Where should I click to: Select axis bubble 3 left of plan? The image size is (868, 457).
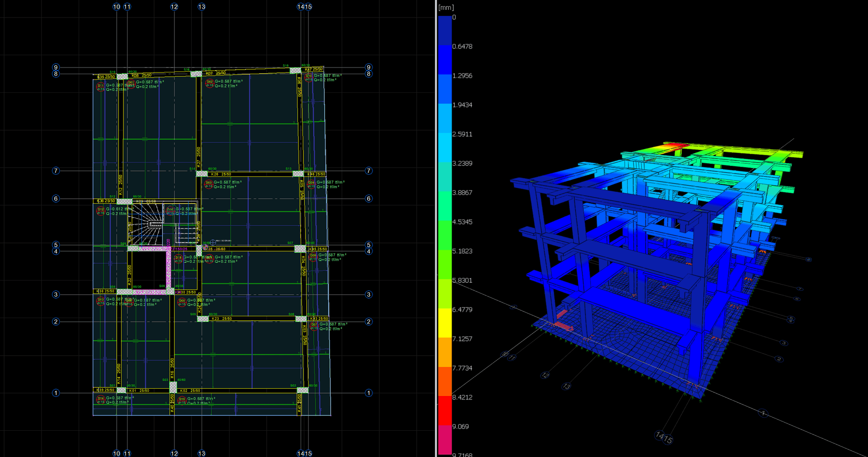[56, 295]
